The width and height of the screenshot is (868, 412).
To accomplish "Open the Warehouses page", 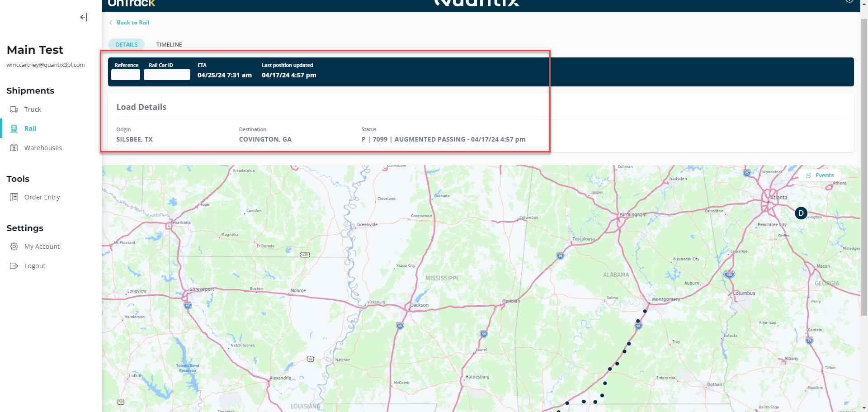I will (x=43, y=148).
